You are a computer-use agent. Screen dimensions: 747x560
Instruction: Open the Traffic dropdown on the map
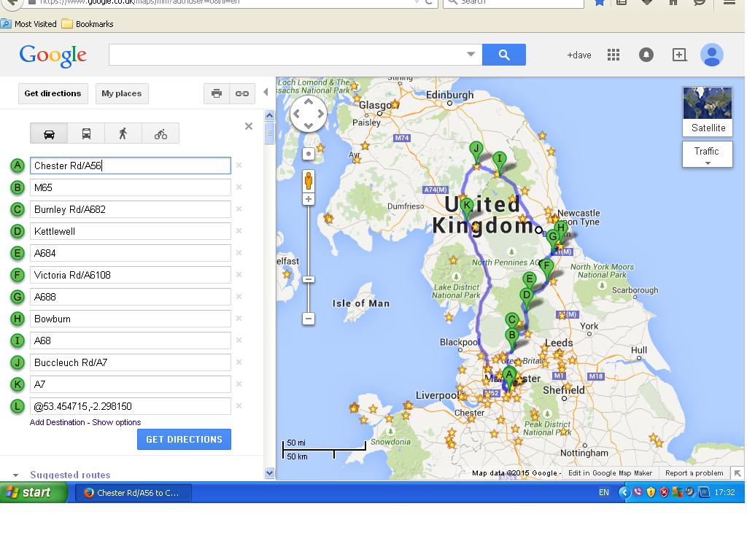(x=707, y=155)
